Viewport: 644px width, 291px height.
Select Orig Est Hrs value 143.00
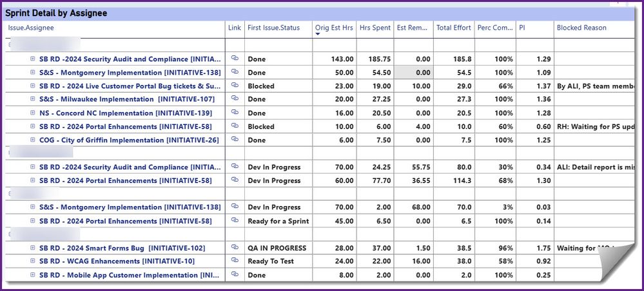click(x=342, y=59)
